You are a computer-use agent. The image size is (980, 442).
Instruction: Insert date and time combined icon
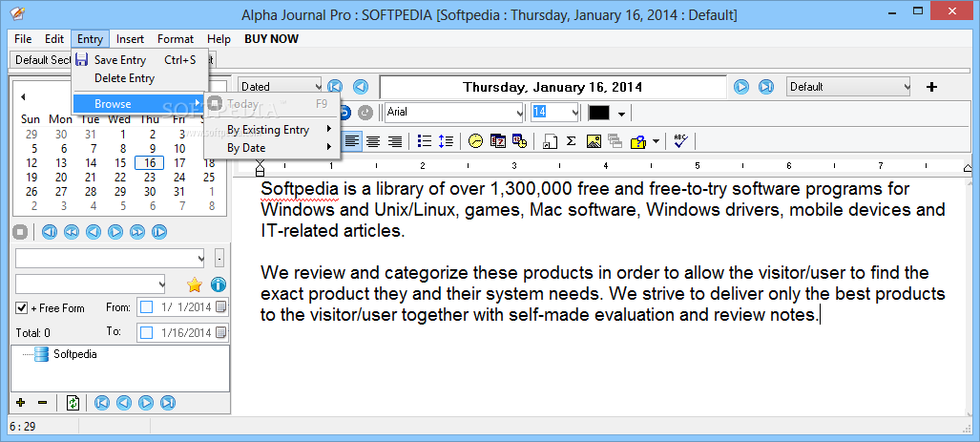click(x=519, y=141)
